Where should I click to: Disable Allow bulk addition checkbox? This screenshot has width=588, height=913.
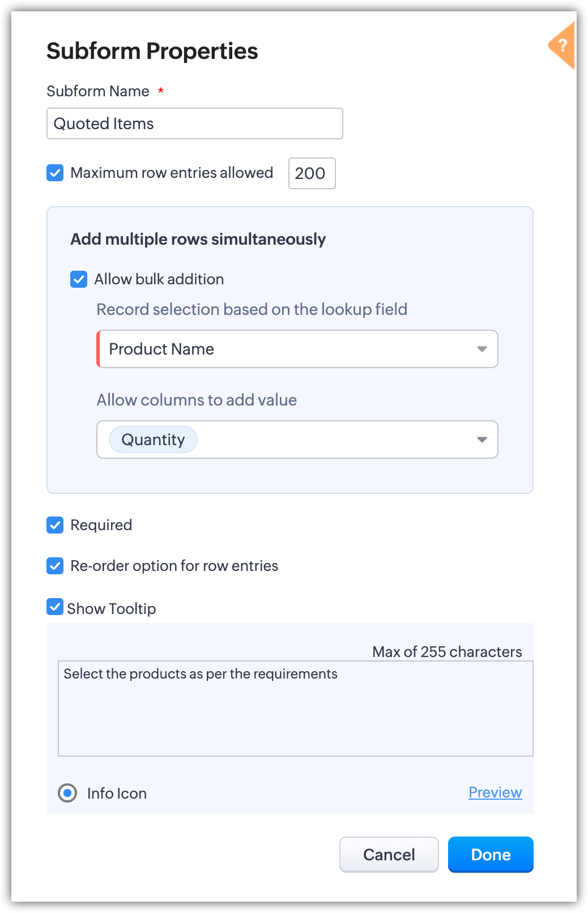pos(79,279)
